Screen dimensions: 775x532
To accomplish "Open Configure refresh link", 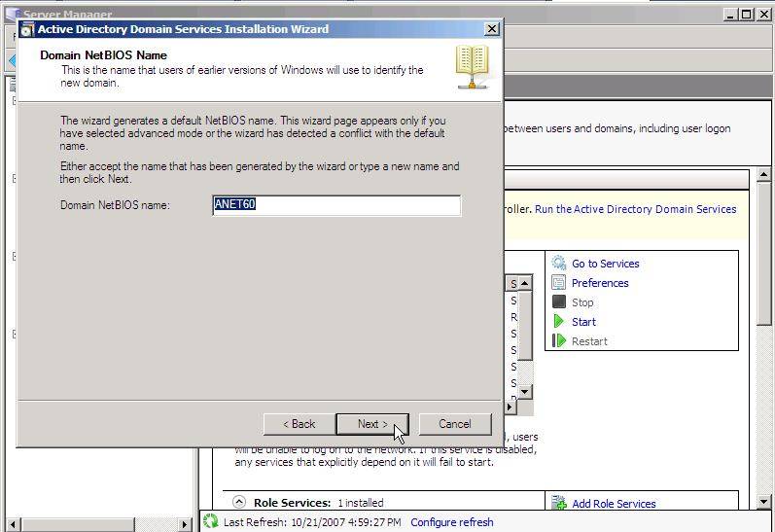I will [x=452, y=522].
